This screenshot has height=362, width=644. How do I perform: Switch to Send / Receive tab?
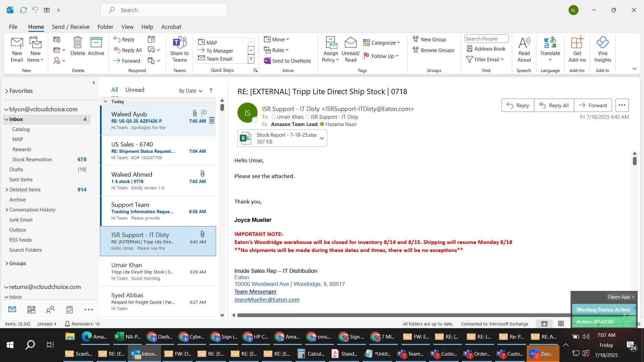[70, 27]
